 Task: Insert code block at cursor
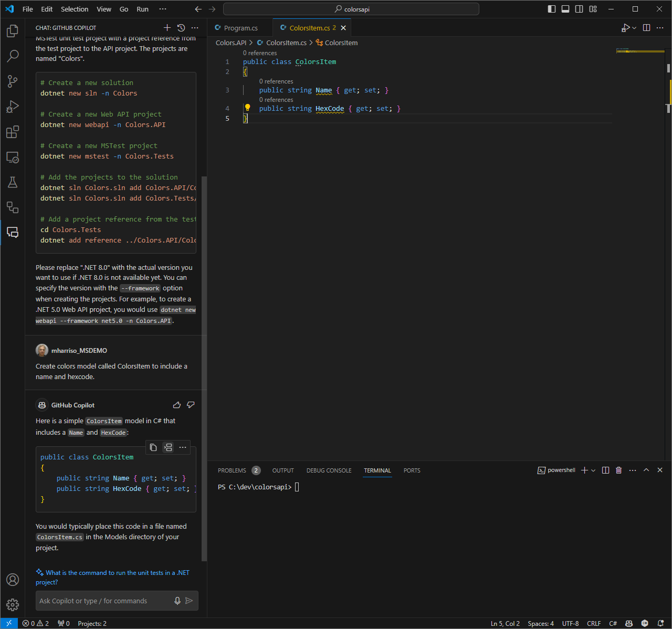click(x=168, y=447)
